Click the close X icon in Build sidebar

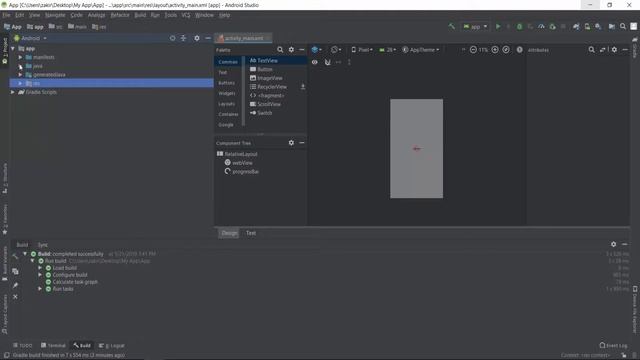tap(15, 297)
